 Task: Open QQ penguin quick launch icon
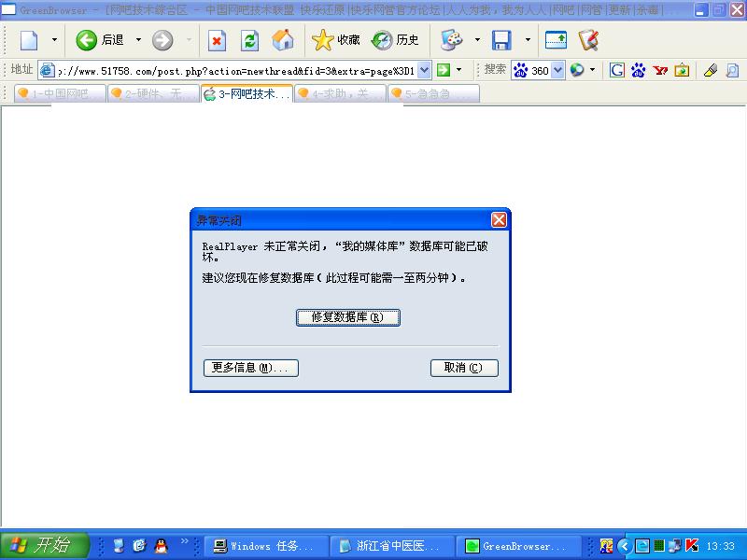(162, 546)
